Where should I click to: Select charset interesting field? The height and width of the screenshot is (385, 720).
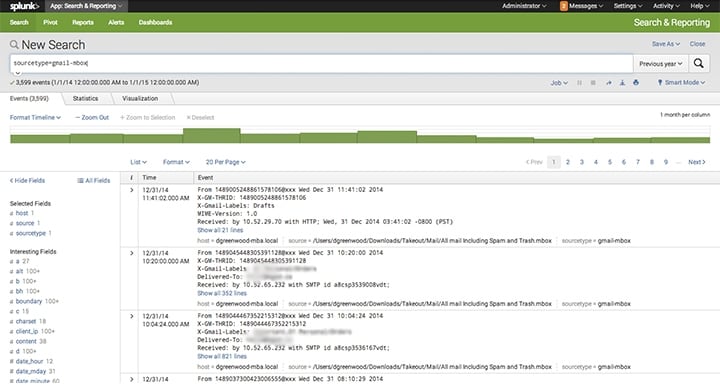[x=26, y=322]
